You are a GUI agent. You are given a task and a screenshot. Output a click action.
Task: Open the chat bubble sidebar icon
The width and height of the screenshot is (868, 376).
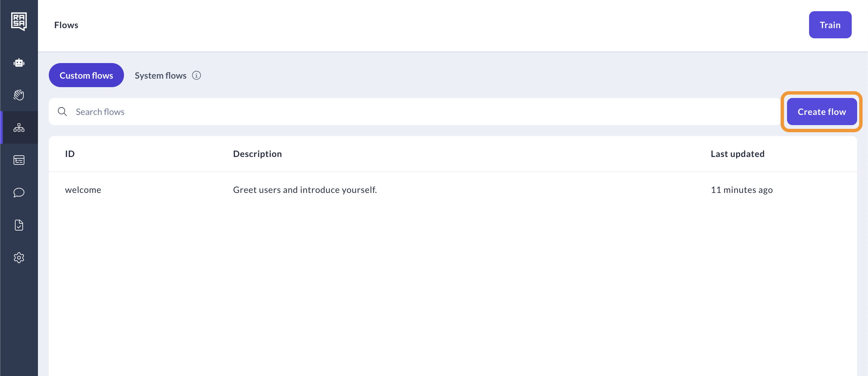coord(19,193)
